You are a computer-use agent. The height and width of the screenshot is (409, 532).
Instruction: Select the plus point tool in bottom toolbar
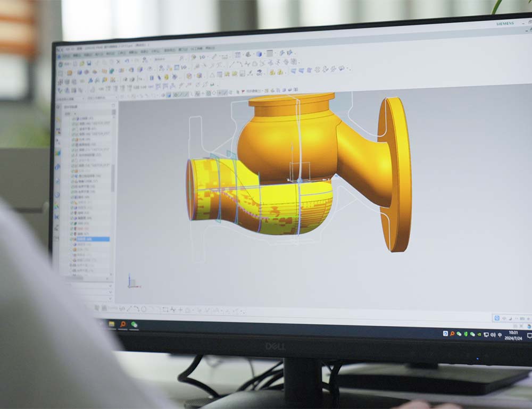pyautogui.click(x=180, y=310)
